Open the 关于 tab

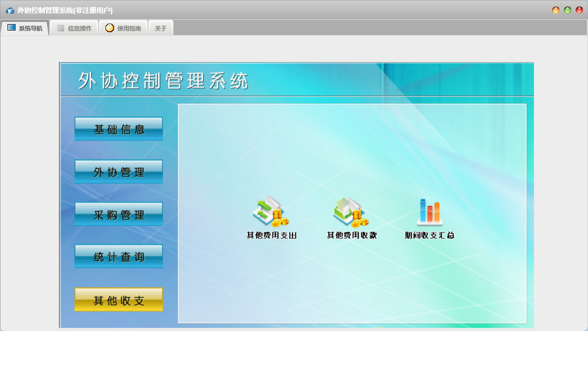(161, 28)
